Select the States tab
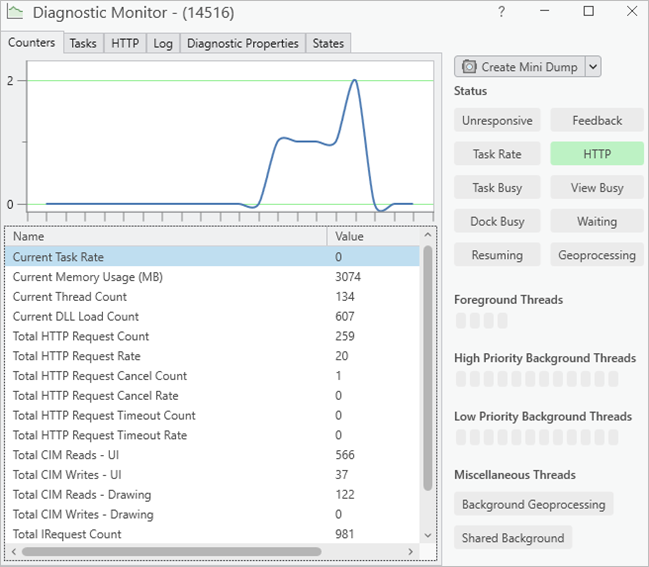The height and width of the screenshot is (567, 649). 328,44
